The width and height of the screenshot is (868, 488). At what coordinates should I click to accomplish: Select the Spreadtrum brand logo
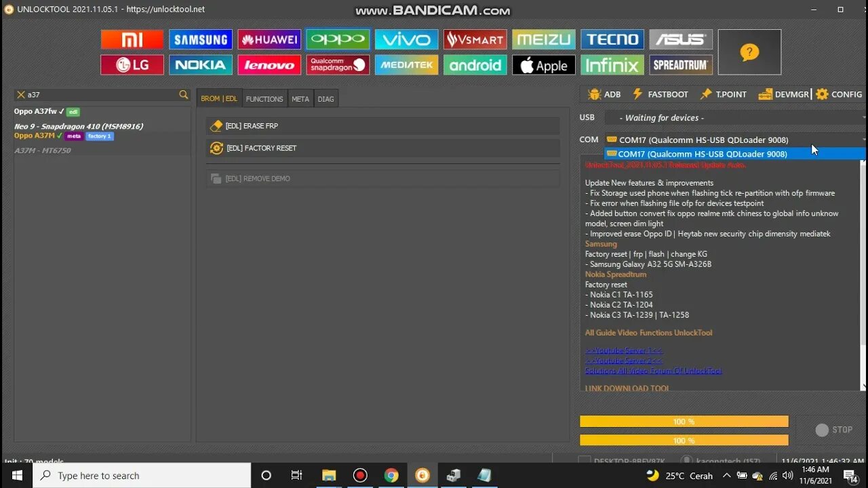tap(680, 65)
